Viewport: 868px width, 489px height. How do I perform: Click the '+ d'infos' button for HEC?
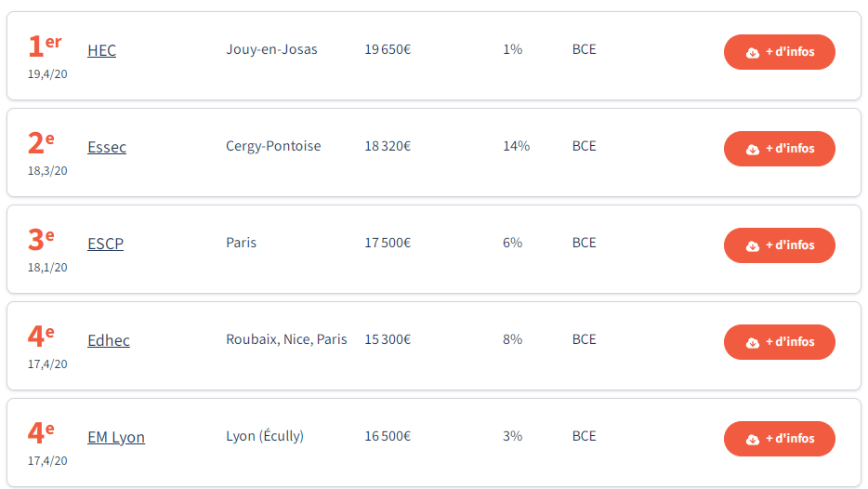(x=780, y=52)
